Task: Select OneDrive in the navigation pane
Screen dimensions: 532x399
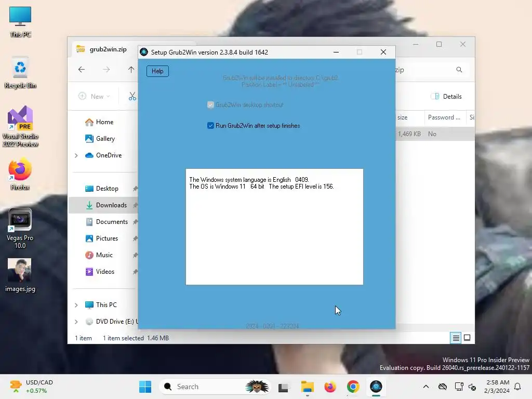Action: 103,155
